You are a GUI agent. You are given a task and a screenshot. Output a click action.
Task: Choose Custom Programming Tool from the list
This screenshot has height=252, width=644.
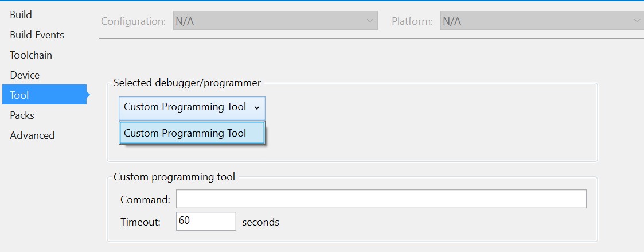point(192,133)
